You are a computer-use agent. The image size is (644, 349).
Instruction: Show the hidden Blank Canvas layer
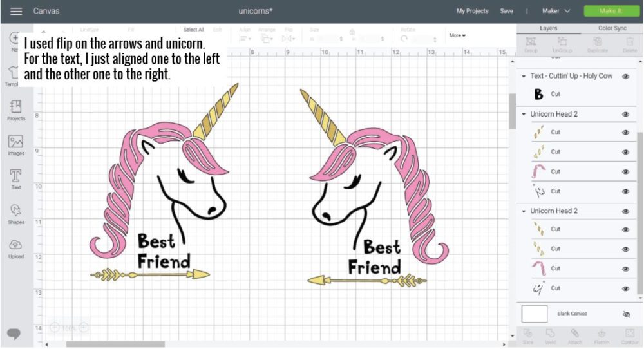pyautogui.click(x=625, y=314)
